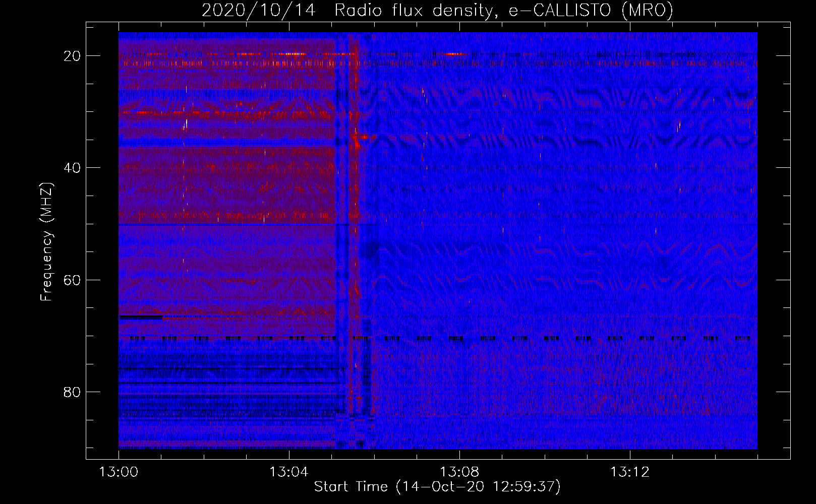
Task: Click the '40' frequency tick label
Action: click(72, 168)
